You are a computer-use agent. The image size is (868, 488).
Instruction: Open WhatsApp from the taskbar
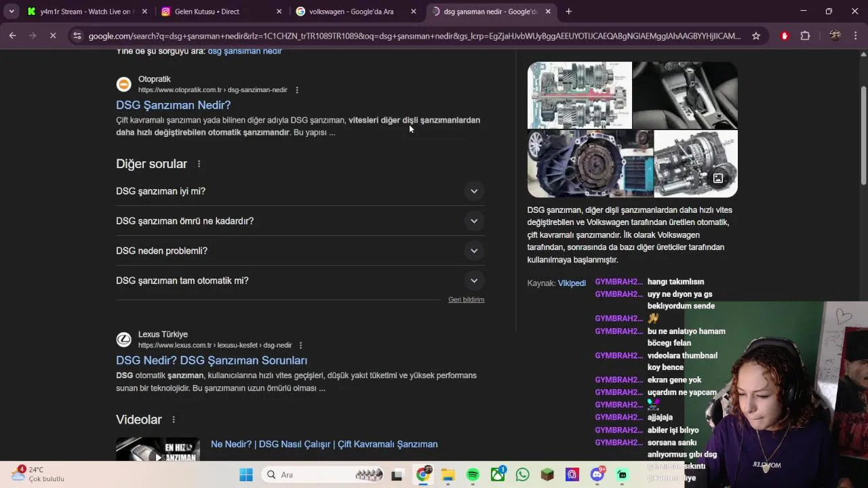[522, 475]
